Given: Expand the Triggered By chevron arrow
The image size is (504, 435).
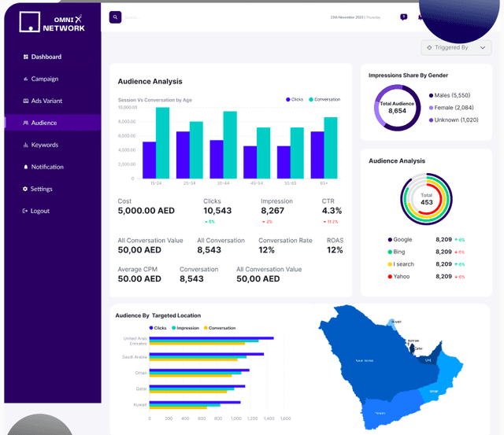Looking at the screenshot, I should coord(482,48).
